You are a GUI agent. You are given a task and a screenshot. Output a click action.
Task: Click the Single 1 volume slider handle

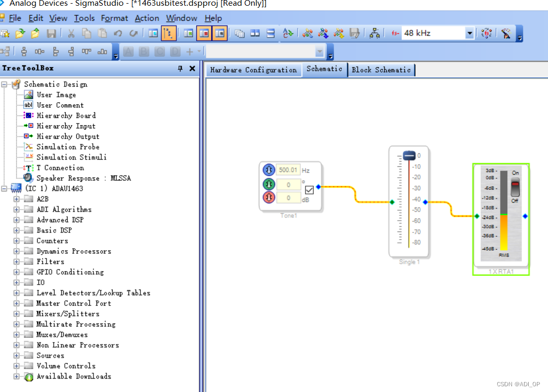409,155
